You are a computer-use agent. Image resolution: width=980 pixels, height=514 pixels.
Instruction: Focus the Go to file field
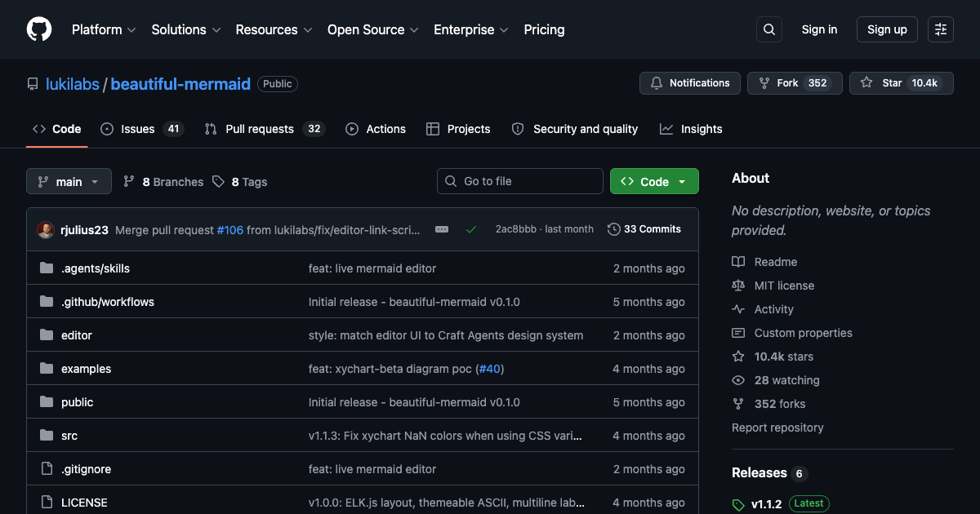[x=520, y=181]
